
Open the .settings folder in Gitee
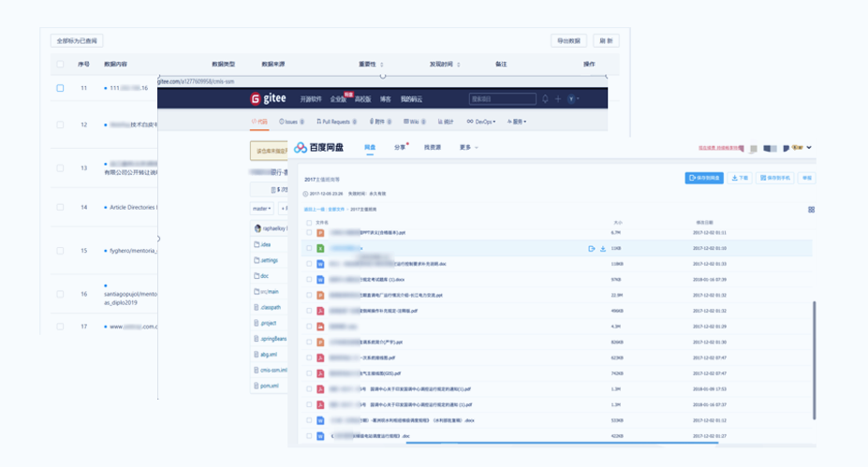[x=266, y=260]
